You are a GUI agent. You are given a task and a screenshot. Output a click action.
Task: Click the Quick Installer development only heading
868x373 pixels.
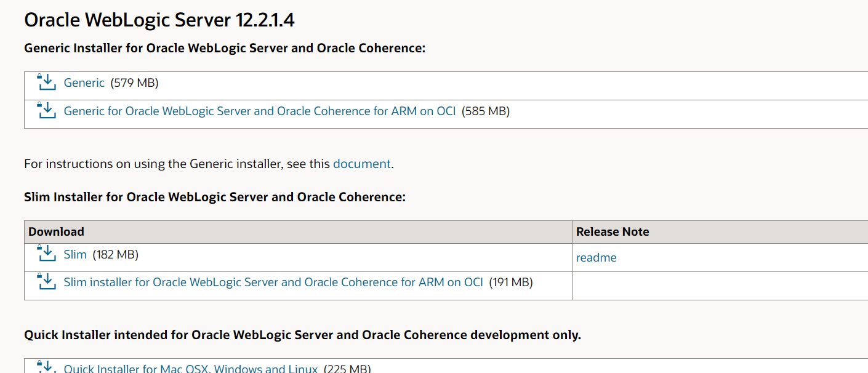(302, 335)
